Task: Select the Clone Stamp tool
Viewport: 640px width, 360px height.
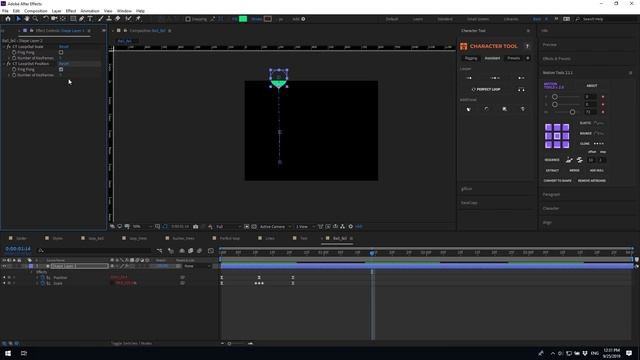Action: [109, 19]
